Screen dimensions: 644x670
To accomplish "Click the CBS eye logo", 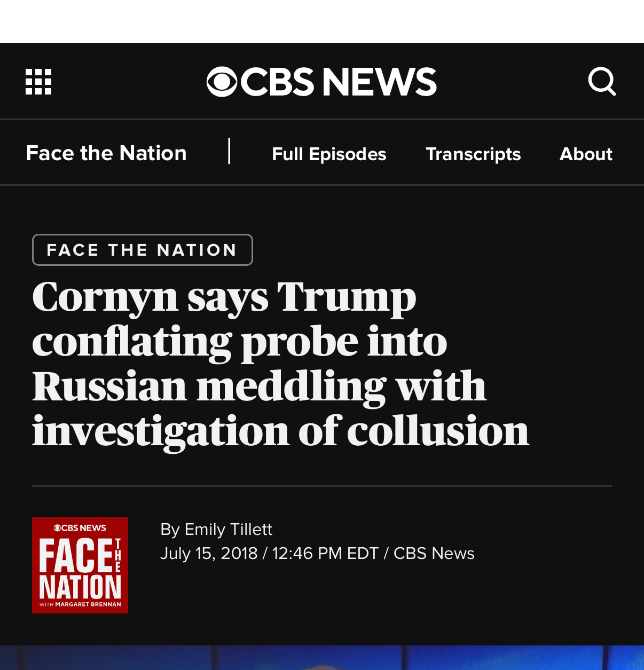I will pyautogui.click(x=222, y=82).
